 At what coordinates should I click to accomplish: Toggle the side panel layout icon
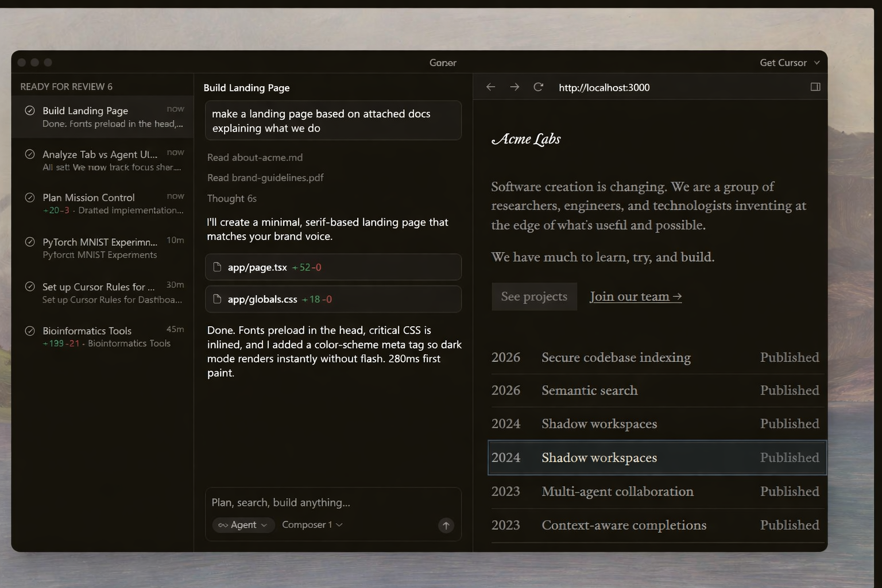coord(815,87)
